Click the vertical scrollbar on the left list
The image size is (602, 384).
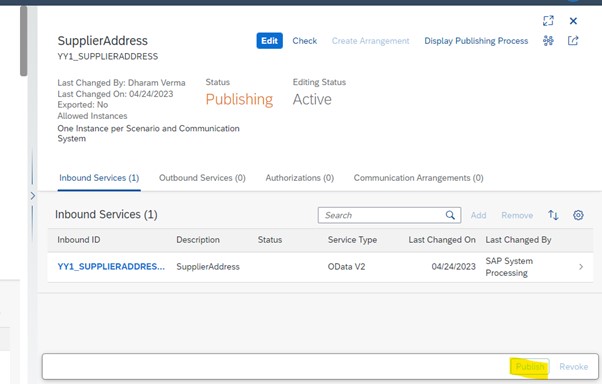(x=24, y=41)
